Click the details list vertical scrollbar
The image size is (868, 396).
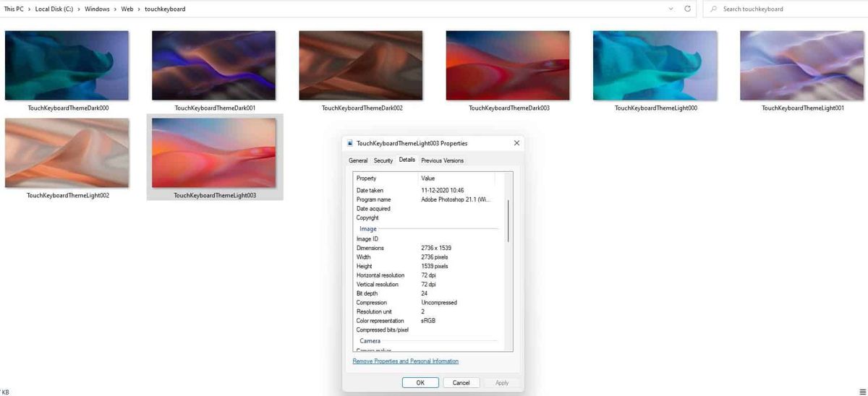tap(509, 220)
